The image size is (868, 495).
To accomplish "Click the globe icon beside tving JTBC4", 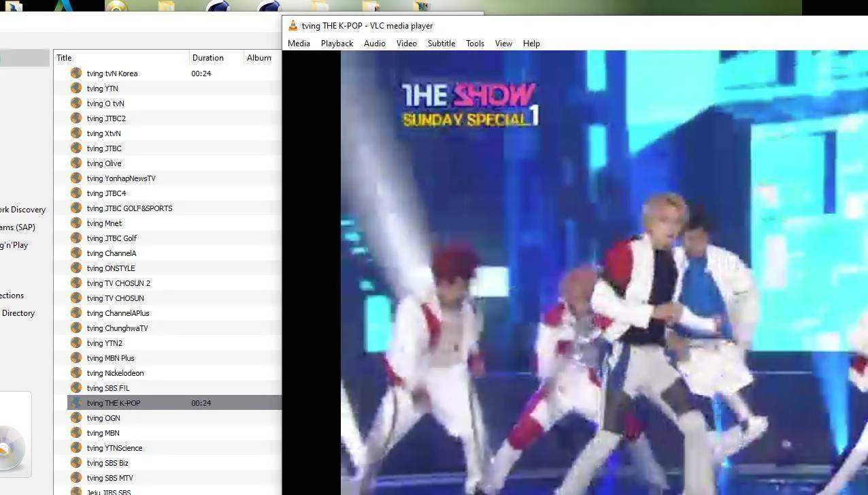I will (76, 193).
